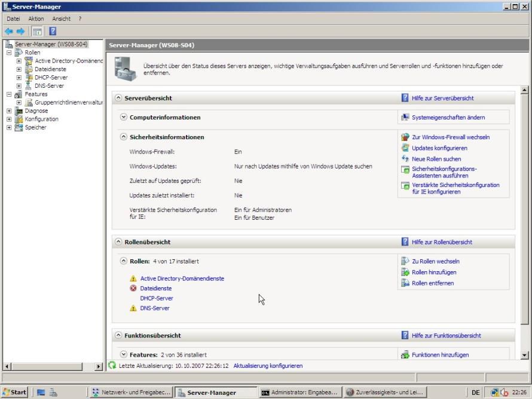Collapse the Rollen tree node
Screen dimensions: 532x399
click(x=9, y=53)
